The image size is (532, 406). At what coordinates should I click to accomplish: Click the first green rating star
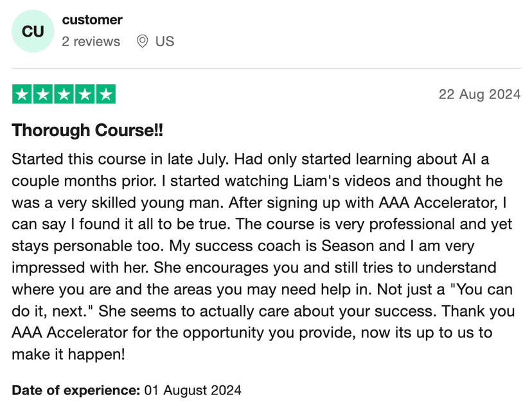click(22, 95)
